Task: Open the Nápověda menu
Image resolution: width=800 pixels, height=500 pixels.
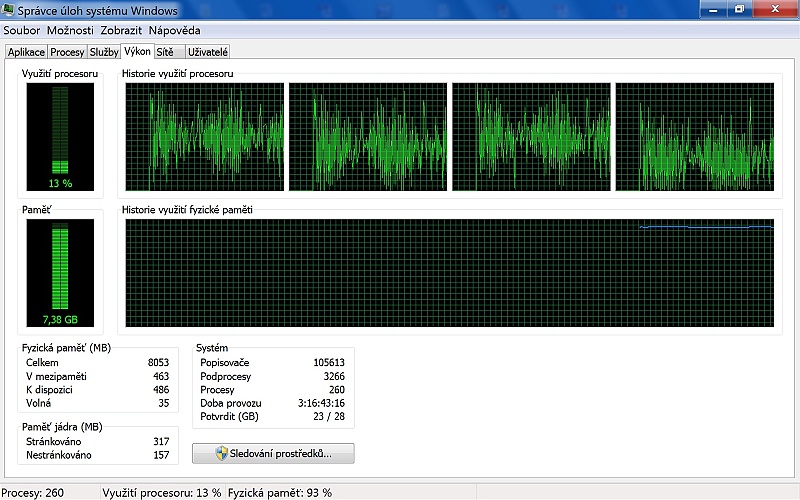Action: click(x=175, y=30)
